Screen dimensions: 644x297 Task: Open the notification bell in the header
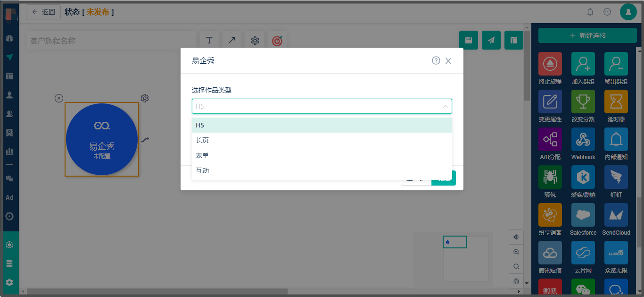point(590,12)
